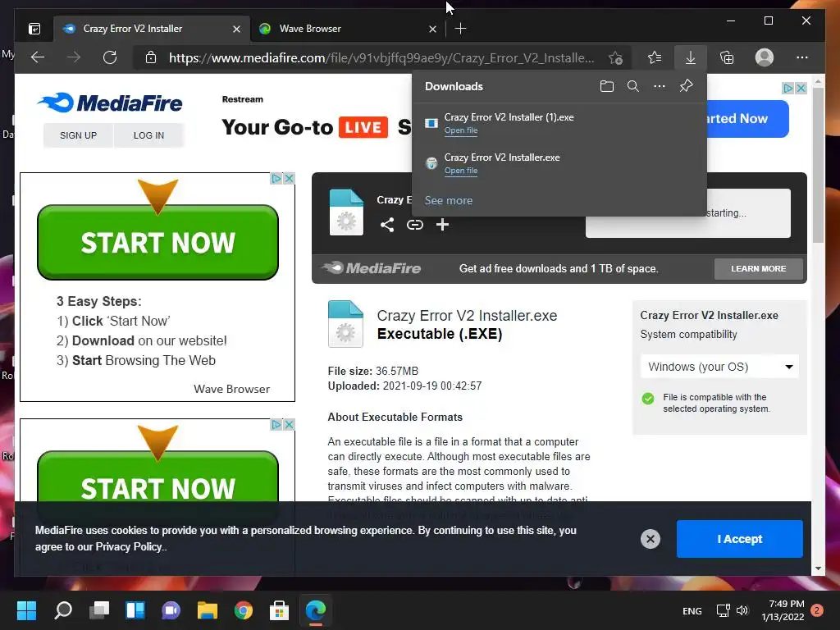
Task: Click LEARN MORE about ad free downloads
Action: pos(759,269)
